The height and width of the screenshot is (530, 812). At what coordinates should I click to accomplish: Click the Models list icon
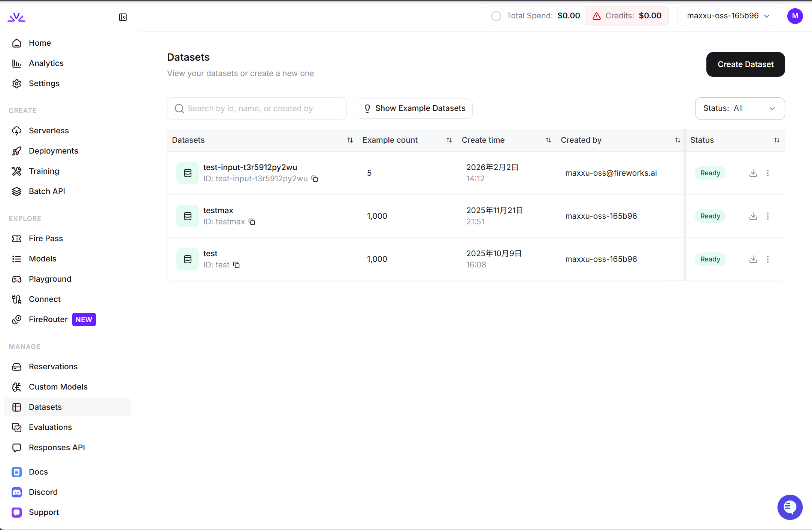[17, 259]
